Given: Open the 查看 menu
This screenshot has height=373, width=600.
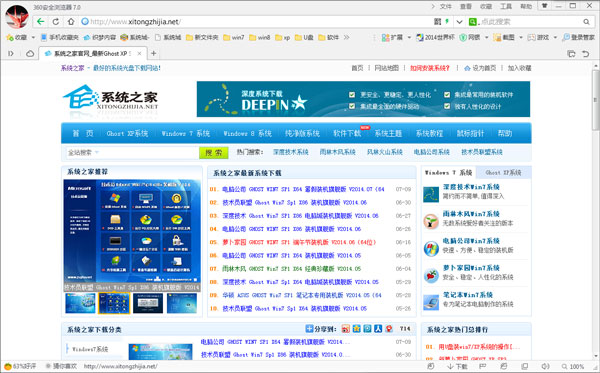Looking at the screenshot, I should click(466, 6).
